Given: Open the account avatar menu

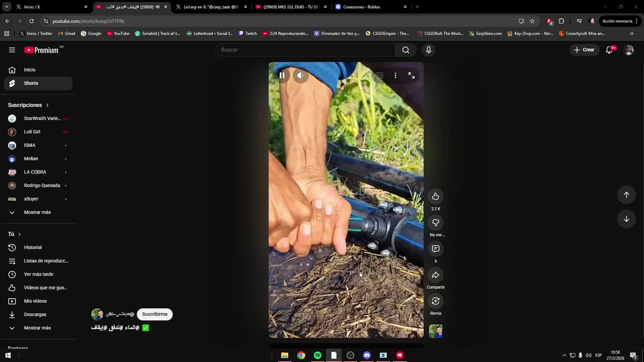Looking at the screenshot, I should pos(629,50).
